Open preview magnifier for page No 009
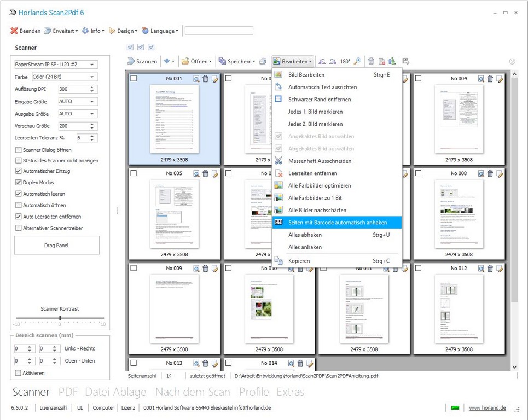528x420 pixels. (196, 269)
